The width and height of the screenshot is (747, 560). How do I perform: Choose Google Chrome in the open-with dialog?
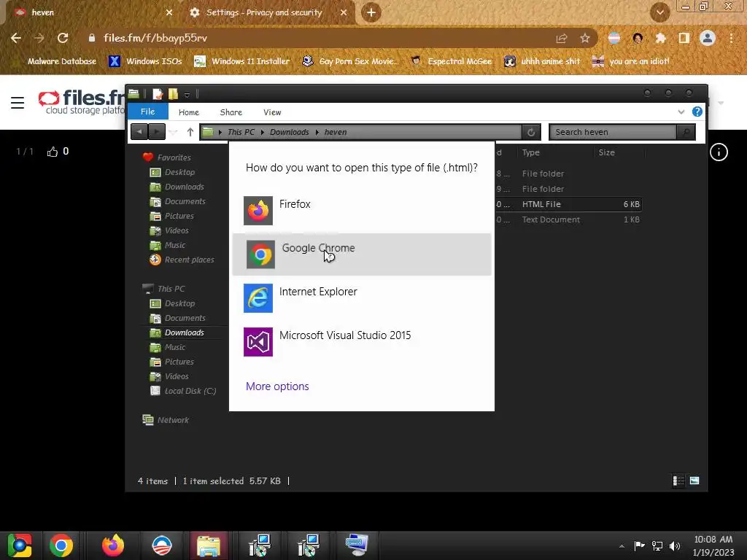tap(362, 254)
